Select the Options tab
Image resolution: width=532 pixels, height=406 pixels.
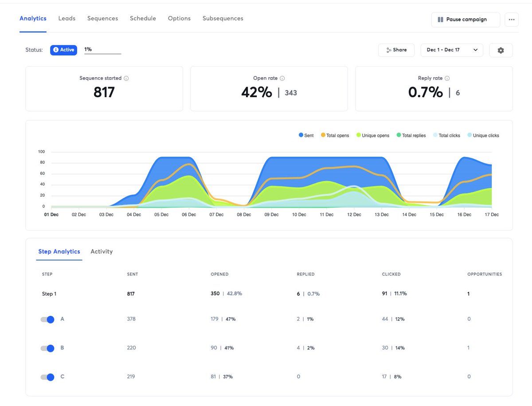(179, 19)
